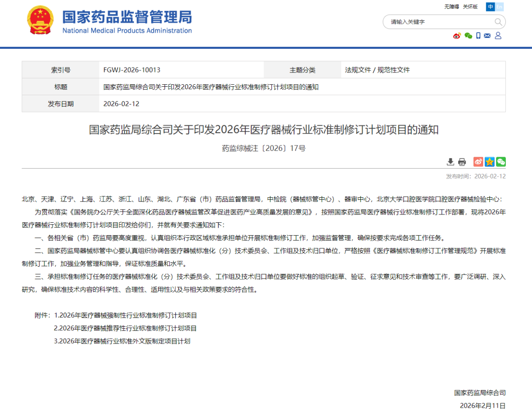The image size is (532, 420).
Task: Open the header Weibo icon
Action: click(x=457, y=35)
